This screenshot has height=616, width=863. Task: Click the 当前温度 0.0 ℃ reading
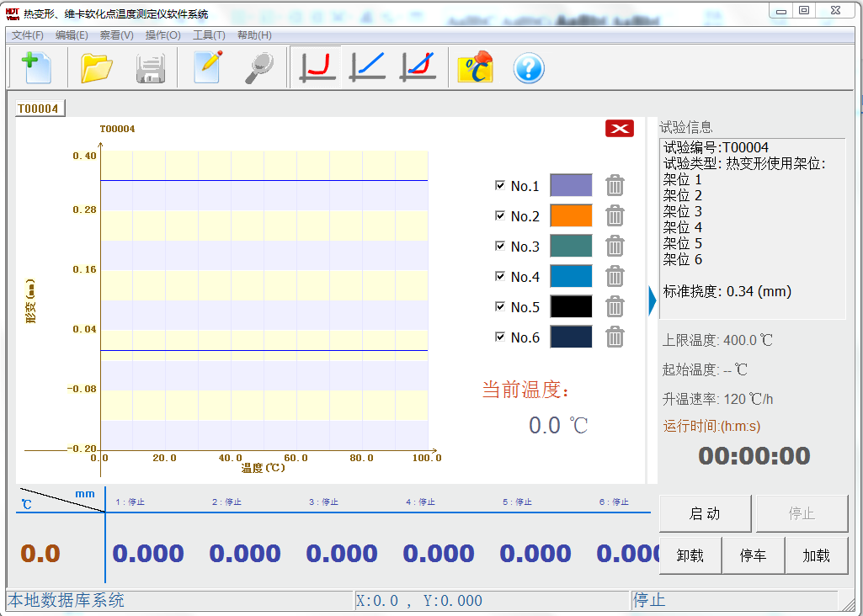558,425
